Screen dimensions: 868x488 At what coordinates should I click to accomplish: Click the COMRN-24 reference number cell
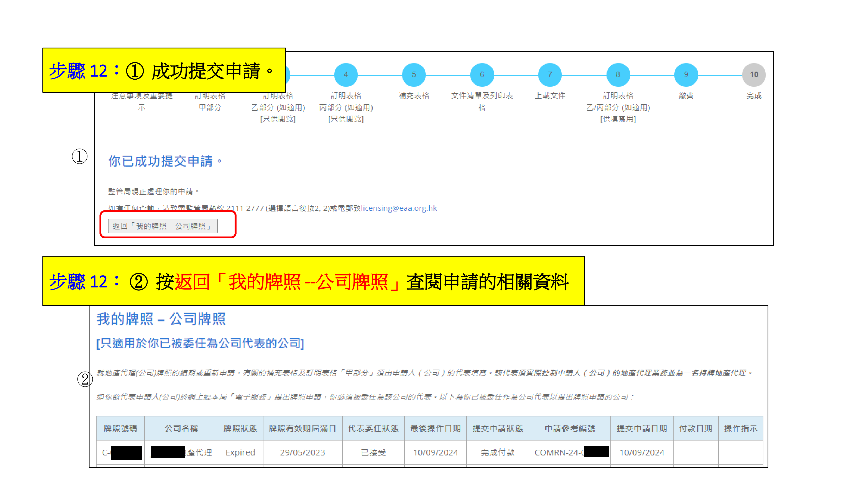[x=559, y=452]
